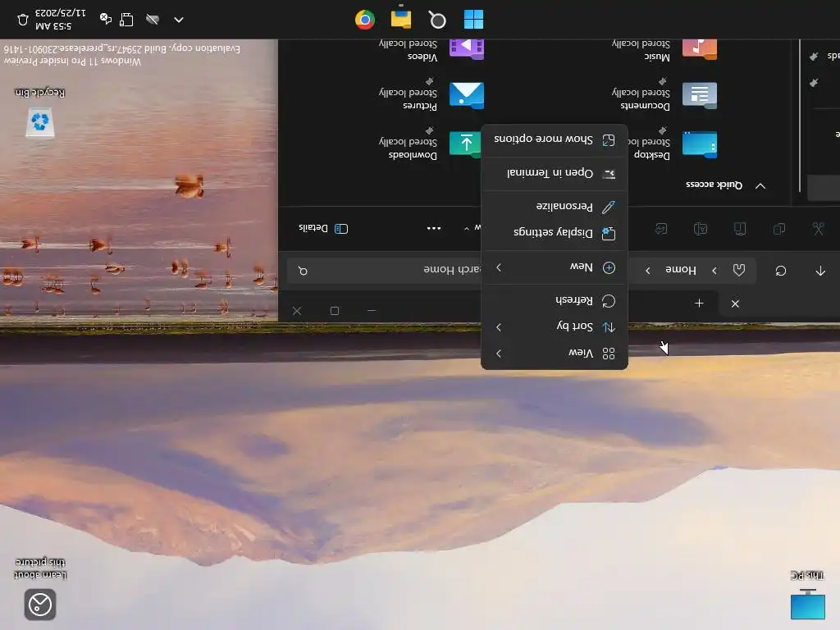Click the Up arrow navigation button
840x630 pixels.
(x=820, y=271)
